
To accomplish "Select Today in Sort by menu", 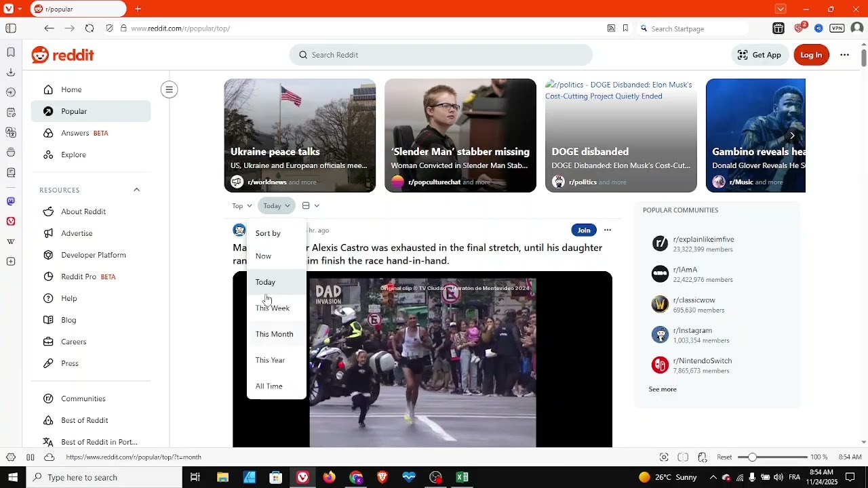I will pyautogui.click(x=277, y=282).
